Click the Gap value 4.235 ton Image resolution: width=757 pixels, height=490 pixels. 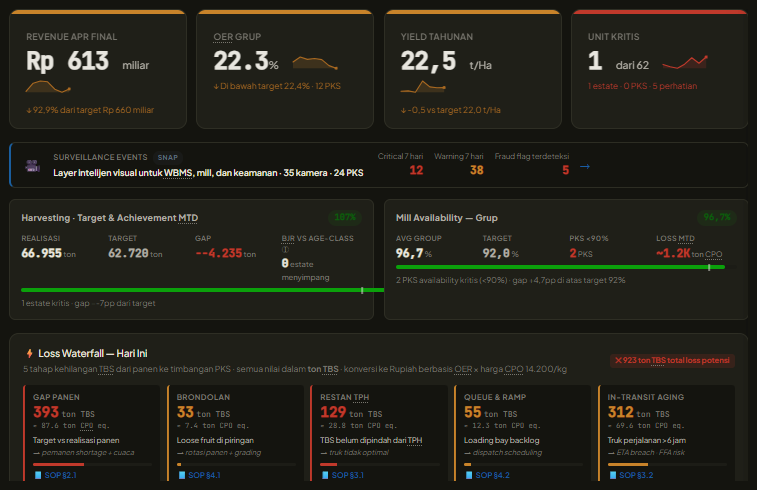(225, 253)
